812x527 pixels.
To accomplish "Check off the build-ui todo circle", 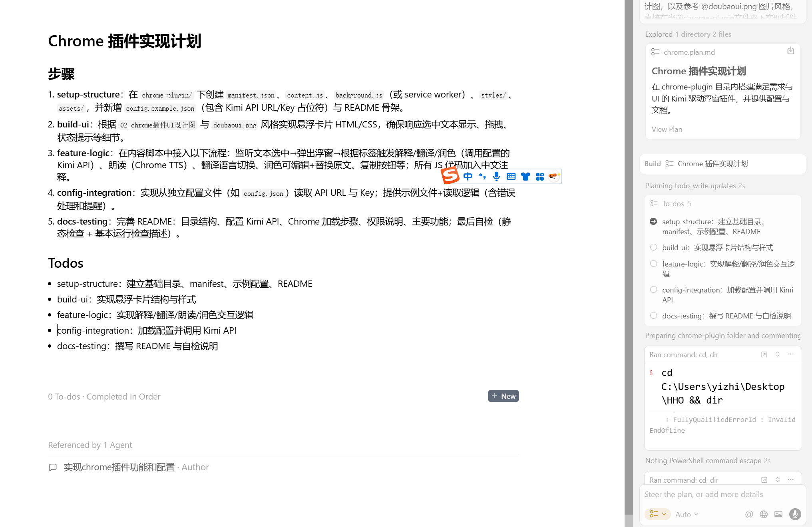I will (654, 247).
